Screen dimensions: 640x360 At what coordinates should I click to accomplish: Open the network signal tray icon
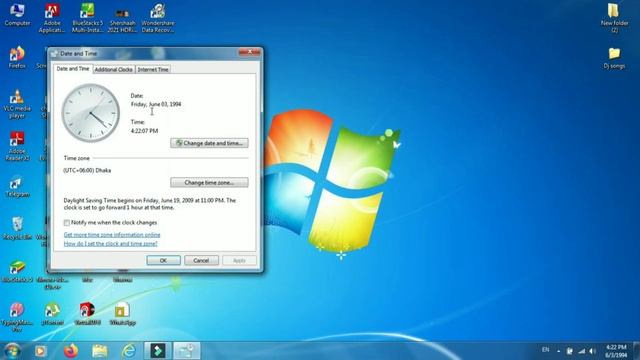click(582, 351)
